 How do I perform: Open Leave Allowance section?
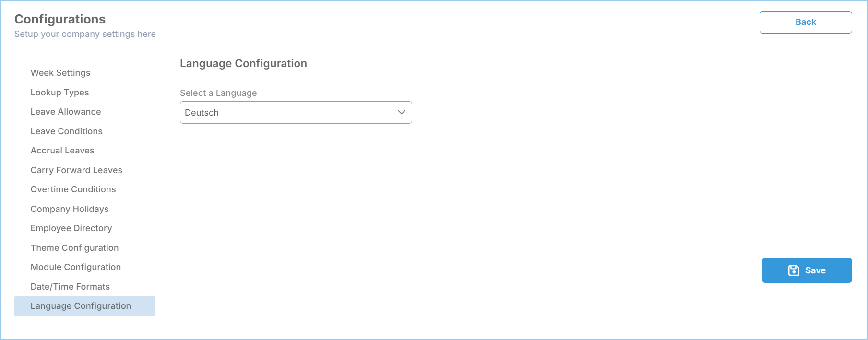tap(66, 112)
